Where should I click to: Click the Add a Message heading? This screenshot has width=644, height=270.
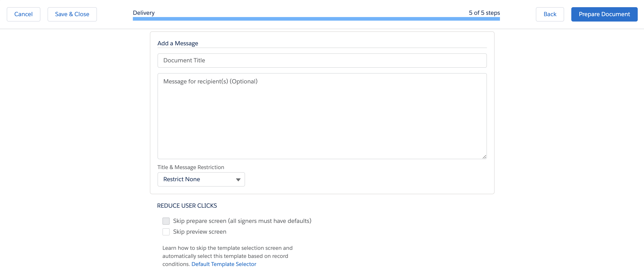[x=177, y=43]
